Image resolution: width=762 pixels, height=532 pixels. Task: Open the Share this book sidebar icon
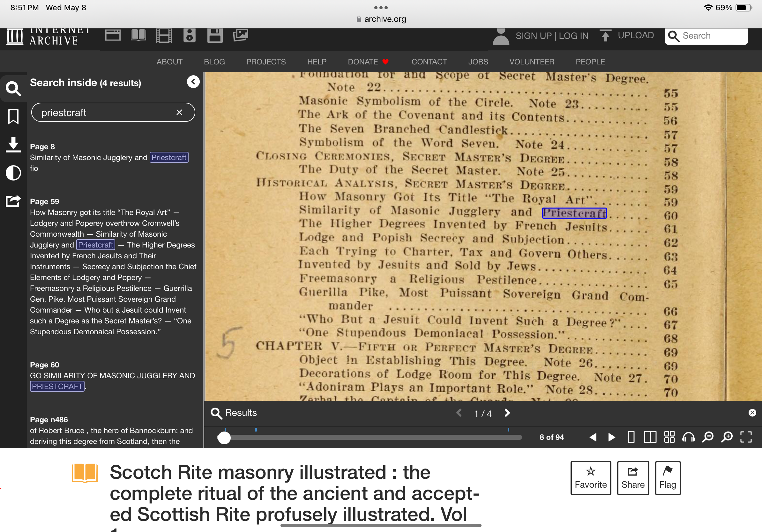tap(13, 201)
